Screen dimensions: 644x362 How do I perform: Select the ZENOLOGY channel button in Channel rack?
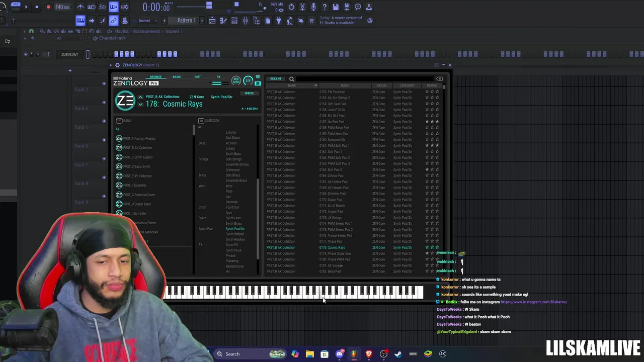click(x=70, y=54)
